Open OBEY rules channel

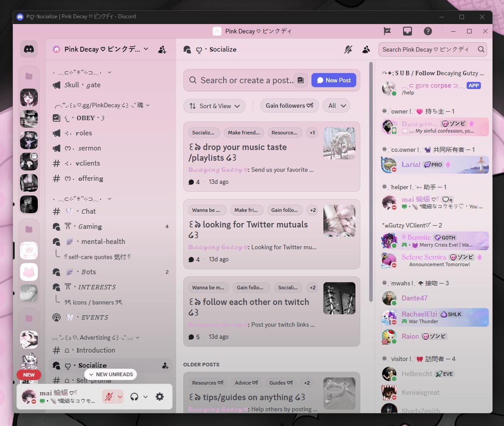click(110, 118)
